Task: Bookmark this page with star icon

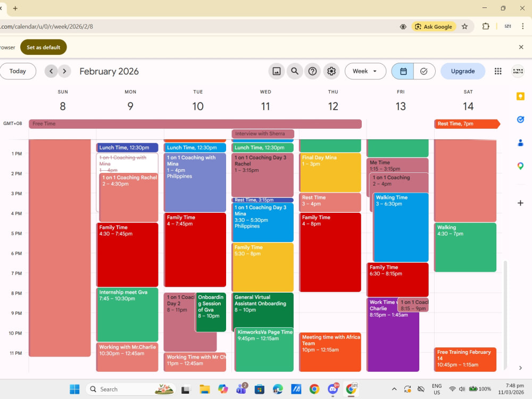Action: click(x=464, y=27)
